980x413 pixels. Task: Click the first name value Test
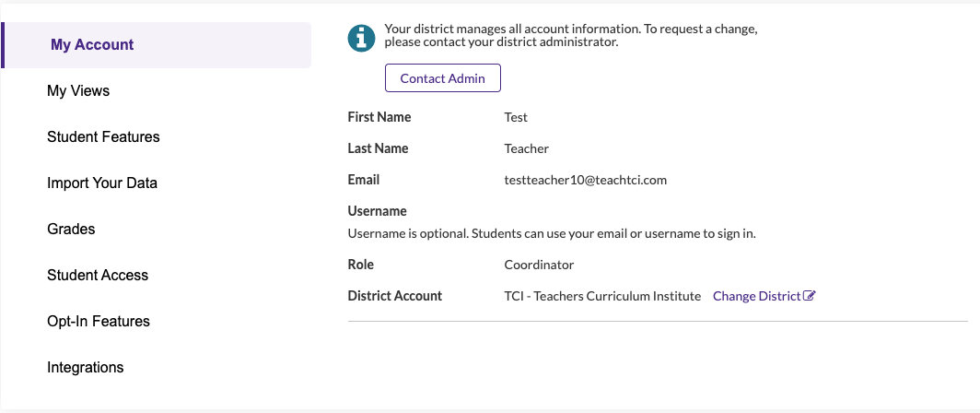[x=516, y=117]
